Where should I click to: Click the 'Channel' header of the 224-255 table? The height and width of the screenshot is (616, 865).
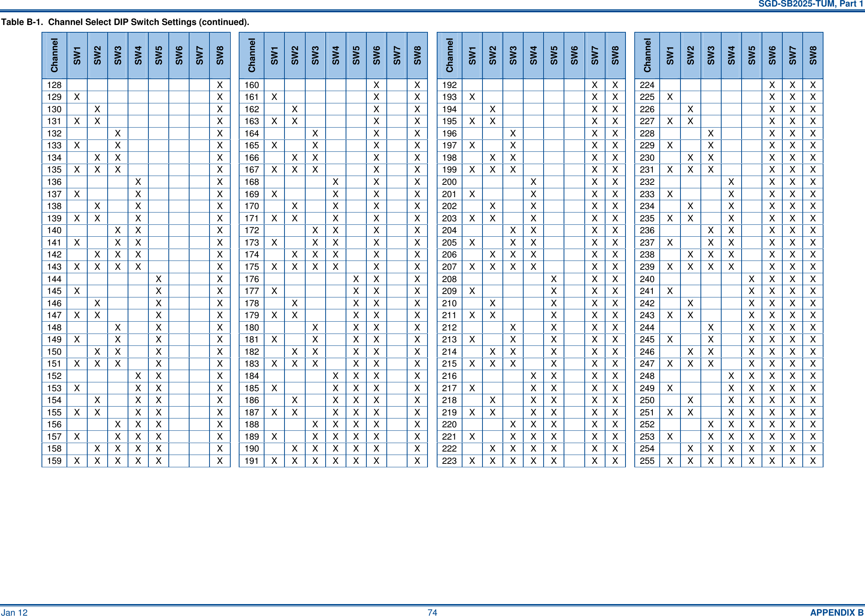(x=647, y=55)
